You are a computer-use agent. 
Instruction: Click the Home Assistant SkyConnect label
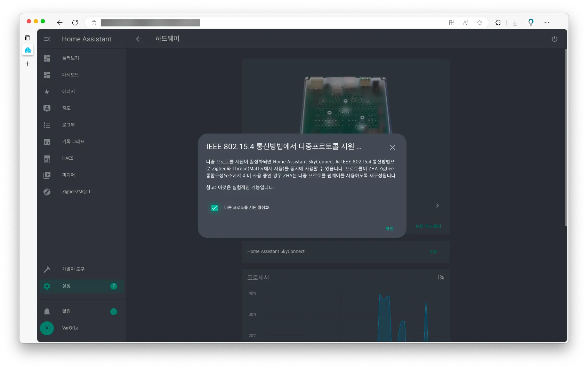coord(276,251)
